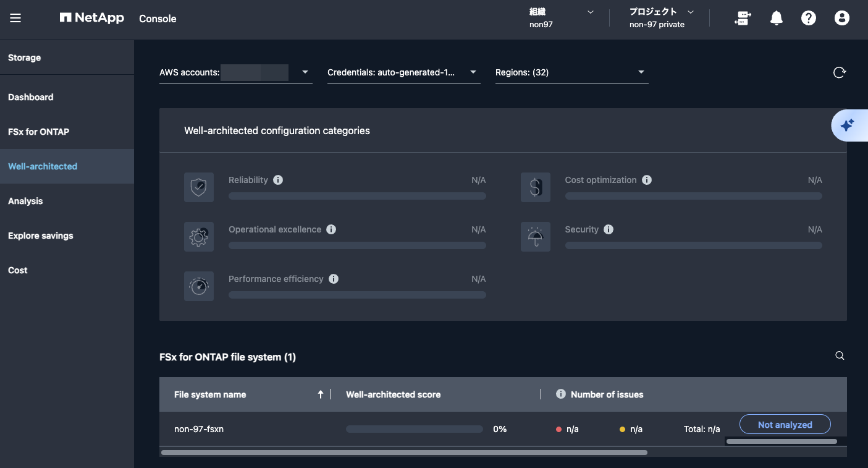The image size is (868, 468).
Task: Open notifications bell
Action: point(777,19)
